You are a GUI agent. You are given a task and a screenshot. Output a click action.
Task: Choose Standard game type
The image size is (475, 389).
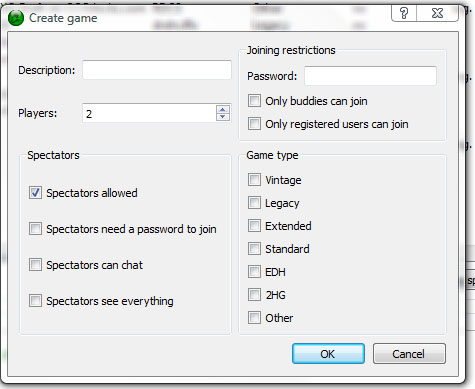[x=254, y=249]
